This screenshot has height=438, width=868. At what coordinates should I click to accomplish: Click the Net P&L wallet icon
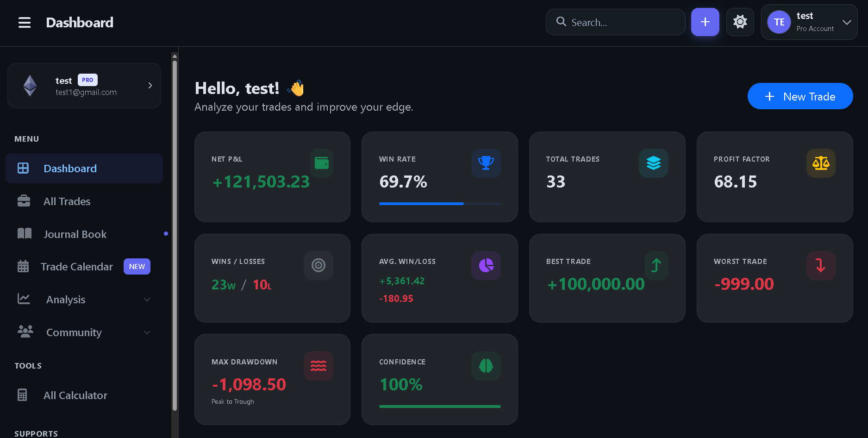tap(322, 163)
